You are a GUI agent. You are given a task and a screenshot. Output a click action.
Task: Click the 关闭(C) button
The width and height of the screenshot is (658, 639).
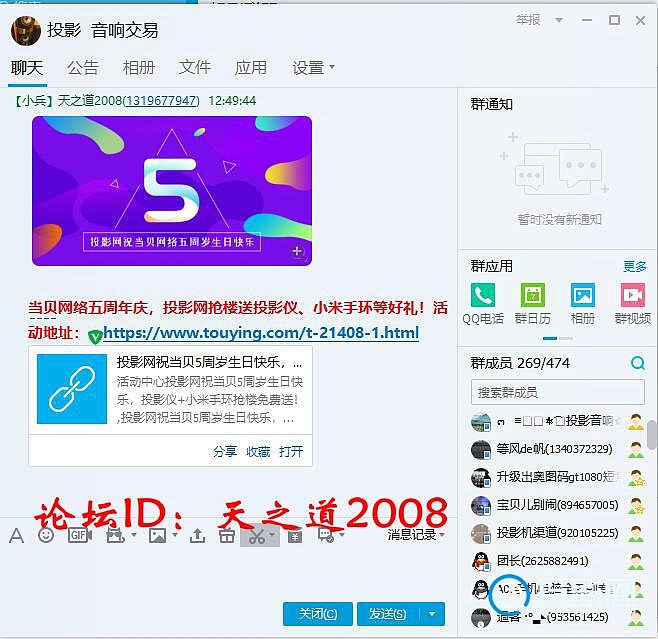click(318, 614)
